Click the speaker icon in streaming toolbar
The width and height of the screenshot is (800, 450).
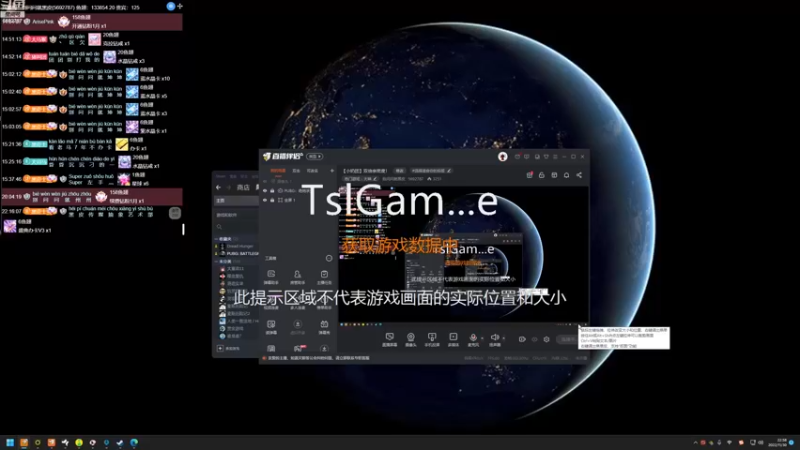[494, 337]
